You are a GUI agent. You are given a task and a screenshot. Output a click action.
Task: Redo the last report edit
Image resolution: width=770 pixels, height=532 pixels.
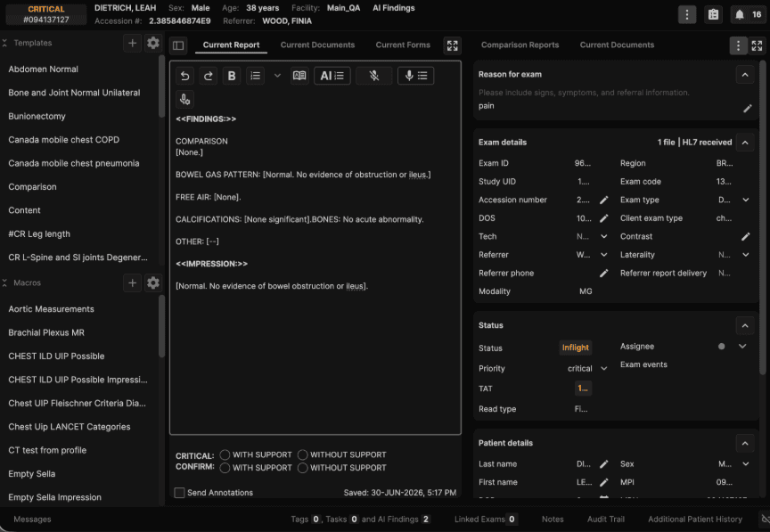(209, 76)
